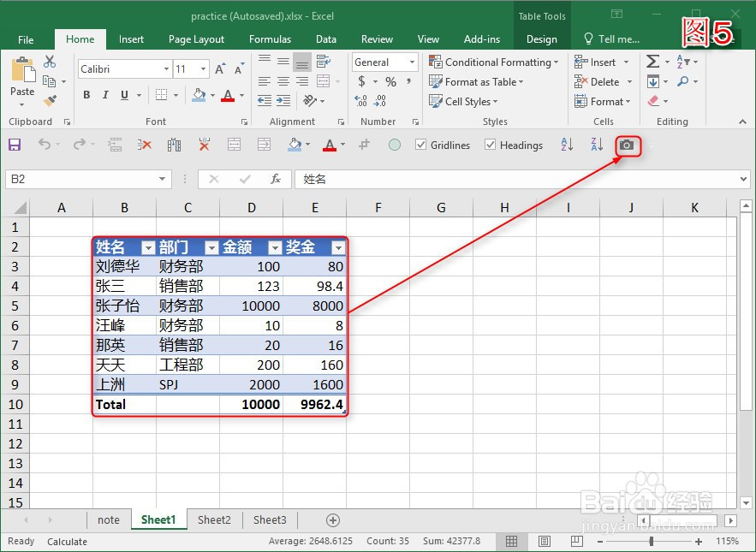Click the Sort A to Z icon
The width and height of the screenshot is (756, 552).
[566, 145]
